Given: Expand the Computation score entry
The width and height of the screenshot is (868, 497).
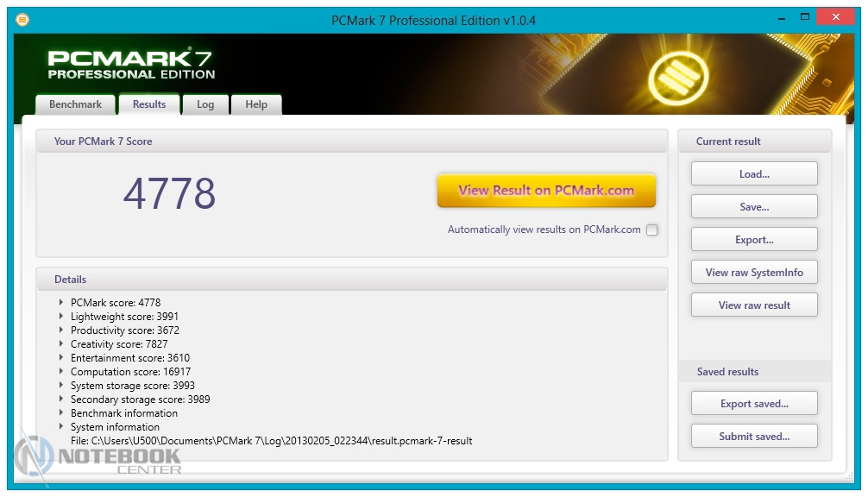Looking at the screenshot, I should (x=61, y=372).
